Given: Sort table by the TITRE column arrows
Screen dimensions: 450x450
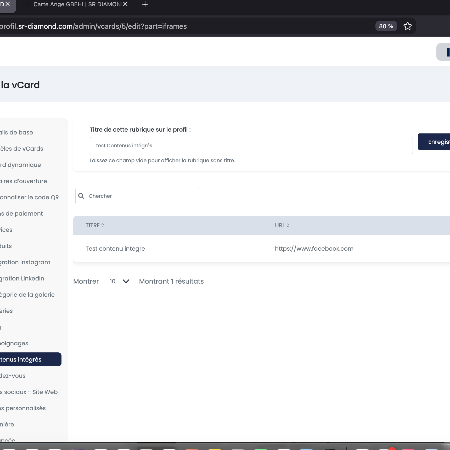Looking at the screenshot, I should coord(103,225).
